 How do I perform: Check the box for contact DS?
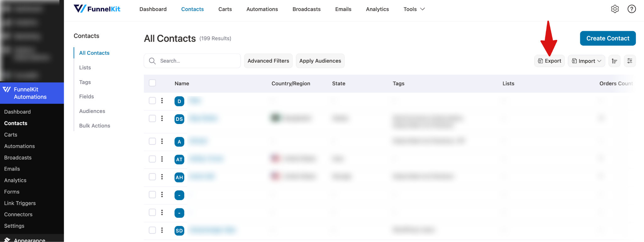tap(152, 118)
